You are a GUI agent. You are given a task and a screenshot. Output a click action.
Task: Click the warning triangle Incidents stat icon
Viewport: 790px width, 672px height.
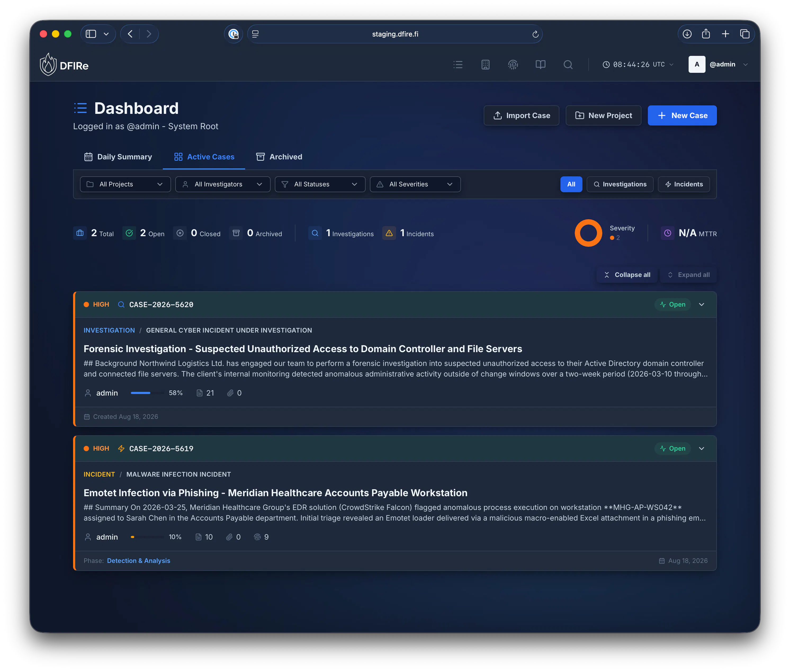tap(389, 233)
